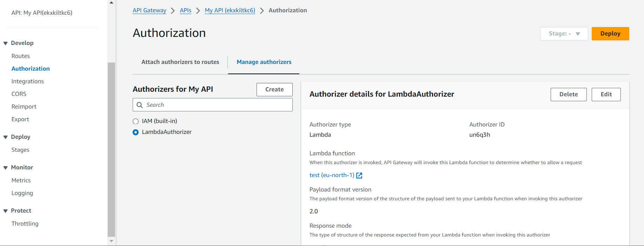Click the external link icon beside test (eu-north-1)
644x246 pixels.
[359, 175]
